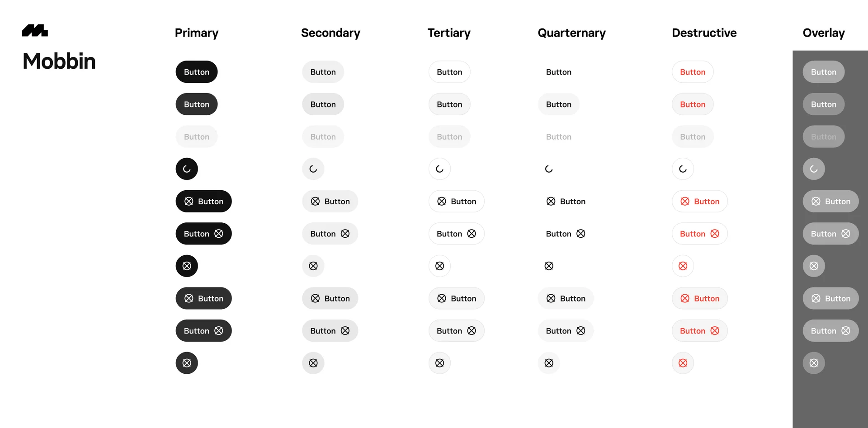Select the black Primary Button at top
Screen dimensions: 868x428
(x=196, y=71)
